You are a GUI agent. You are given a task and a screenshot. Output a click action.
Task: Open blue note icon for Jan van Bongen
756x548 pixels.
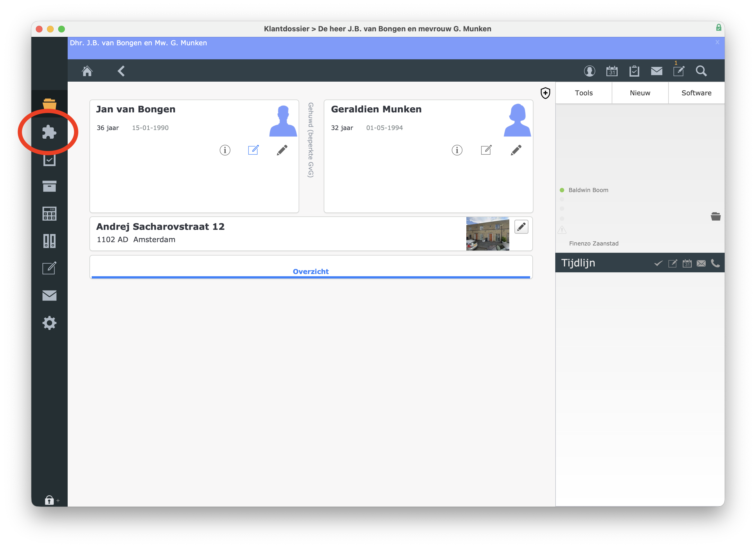(x=253, y=150)
